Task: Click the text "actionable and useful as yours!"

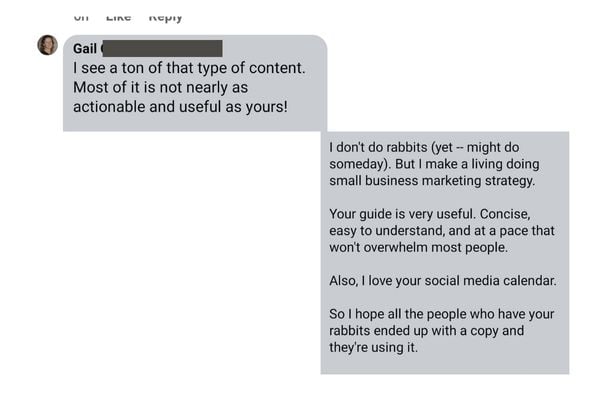Action: tap(180, 105)
